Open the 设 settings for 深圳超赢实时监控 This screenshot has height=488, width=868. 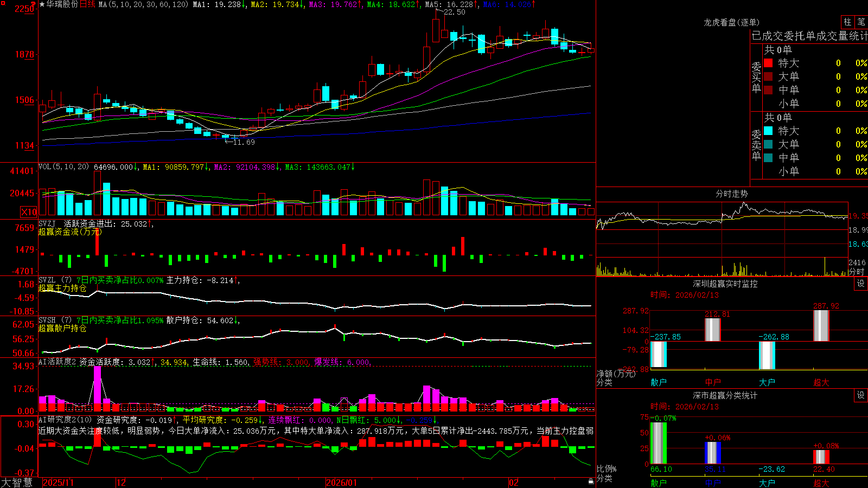[861, 284]
